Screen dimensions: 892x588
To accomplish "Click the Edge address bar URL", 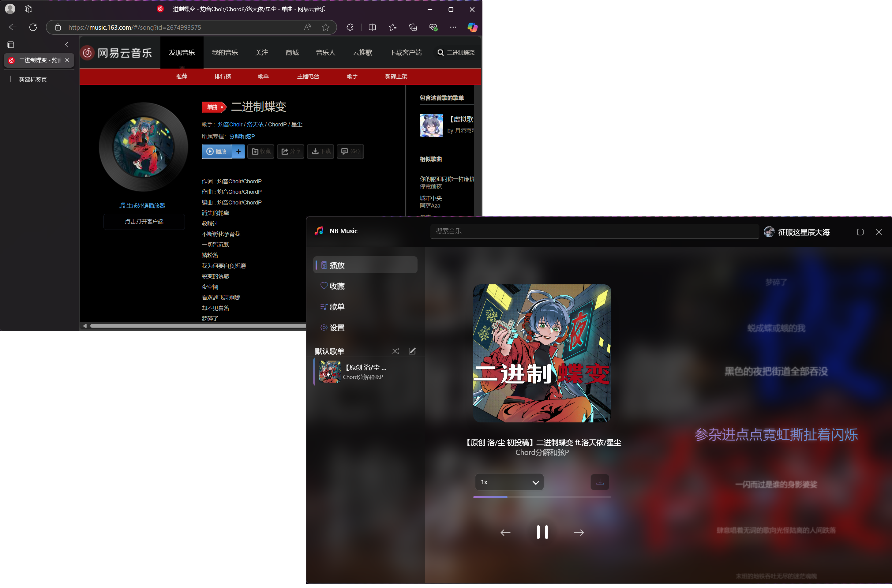I will (x=135, y=27).
